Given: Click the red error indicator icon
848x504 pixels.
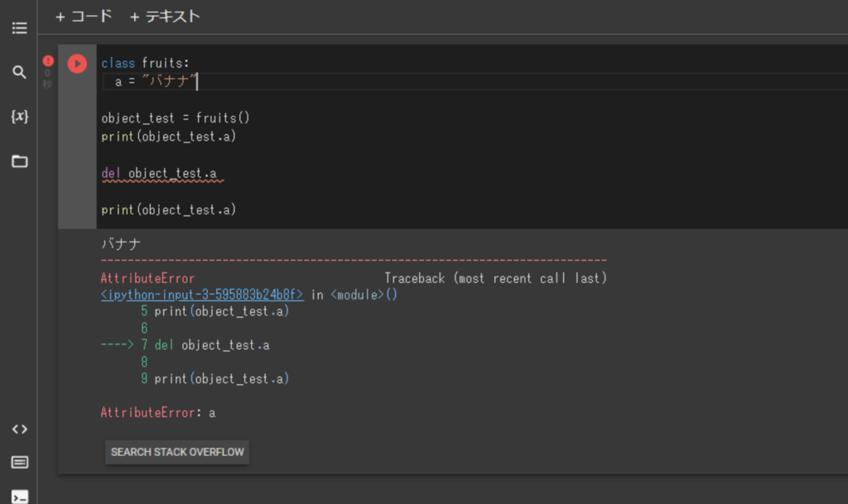Looking at the screenshot, I should [x=48, y=60].
